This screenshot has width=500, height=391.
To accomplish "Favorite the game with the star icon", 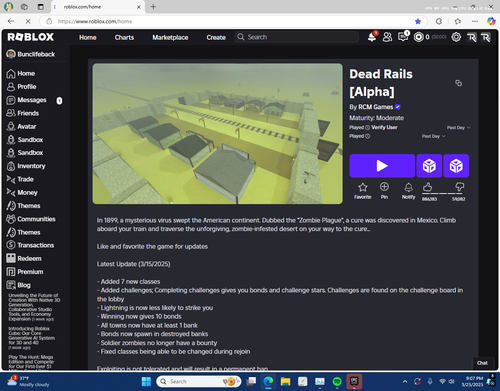I will click(x=363, y=191).
